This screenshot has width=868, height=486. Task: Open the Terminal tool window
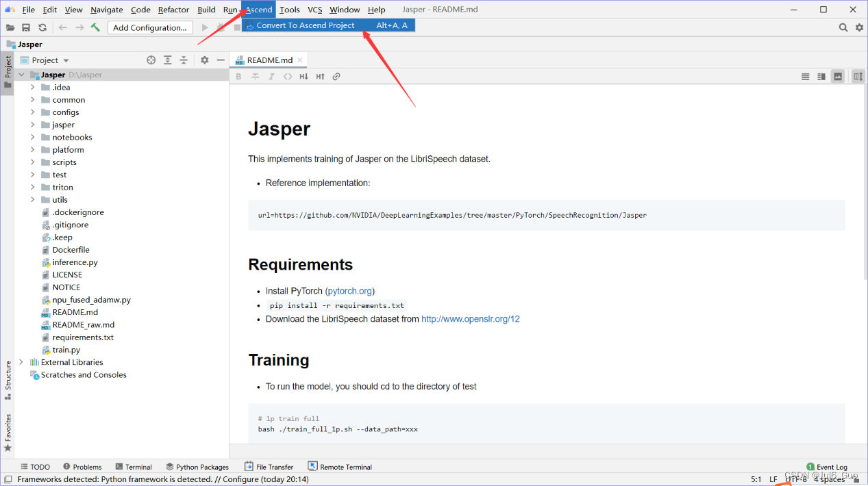click(x=134, y=467)
